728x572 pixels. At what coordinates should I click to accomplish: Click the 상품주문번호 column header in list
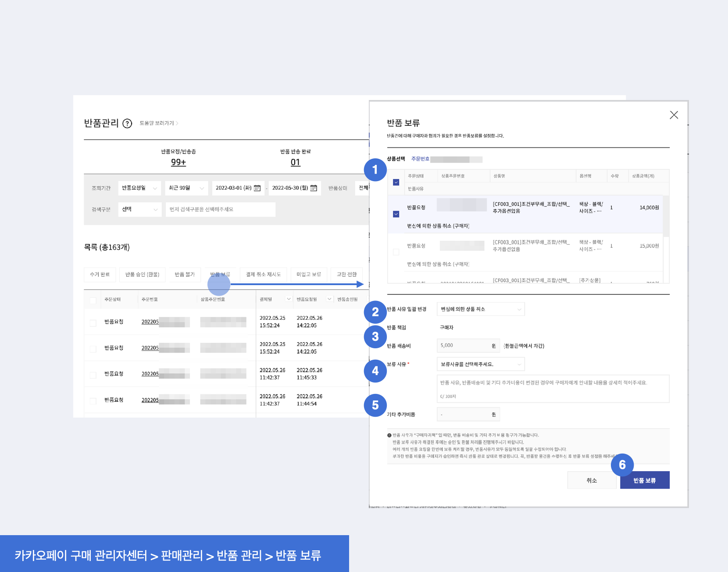[213, 300]
